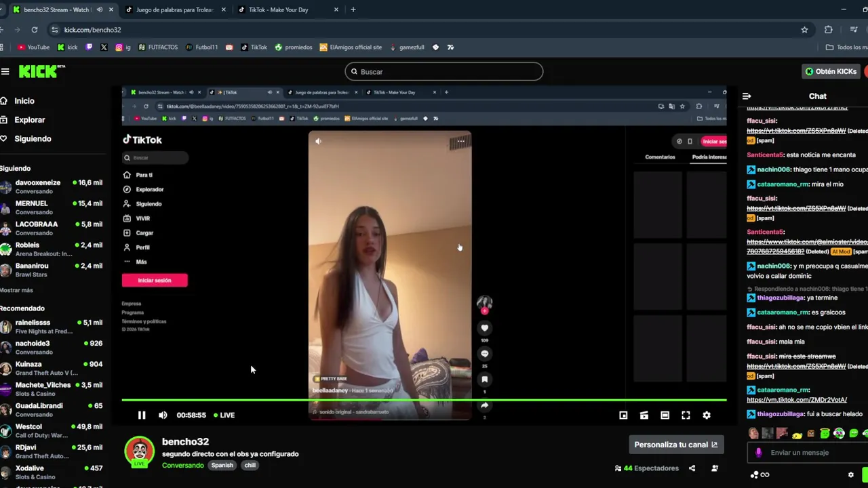Click the Spanish language tag
The image size is (868, 488).
[222, 466]
